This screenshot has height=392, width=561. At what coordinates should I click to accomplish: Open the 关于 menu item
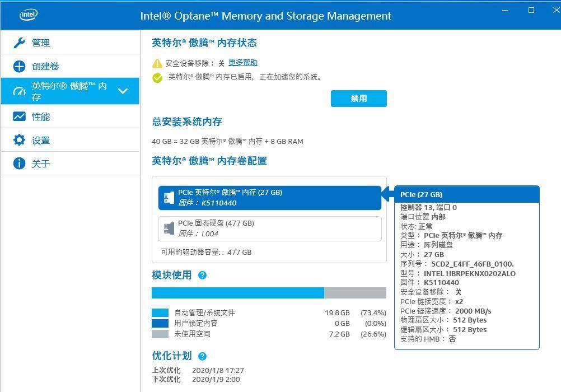point(70,164)
